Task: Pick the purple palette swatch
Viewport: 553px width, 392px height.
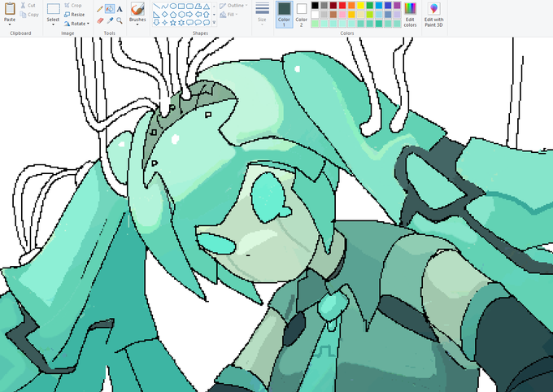Action: [x=397, y=6]
